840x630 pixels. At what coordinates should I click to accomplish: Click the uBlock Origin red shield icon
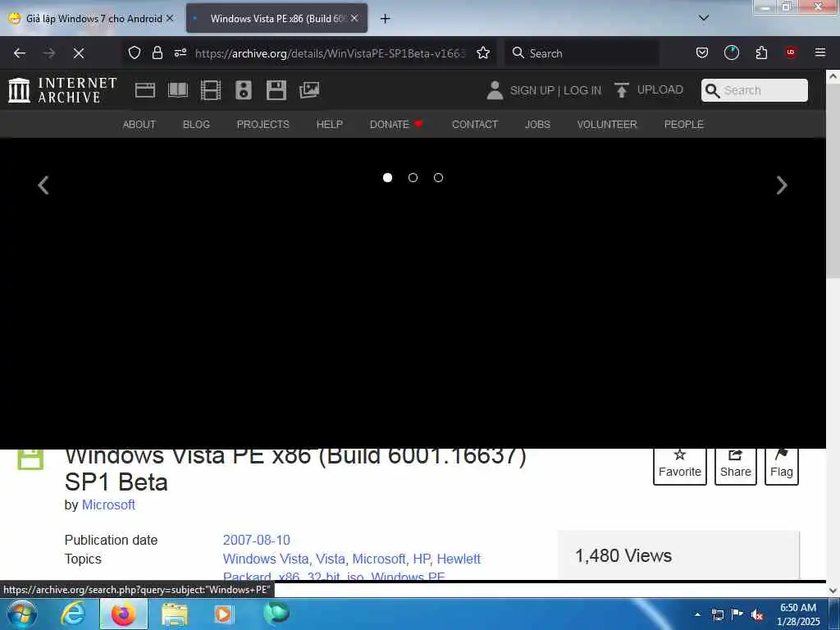tap(791, 52)
